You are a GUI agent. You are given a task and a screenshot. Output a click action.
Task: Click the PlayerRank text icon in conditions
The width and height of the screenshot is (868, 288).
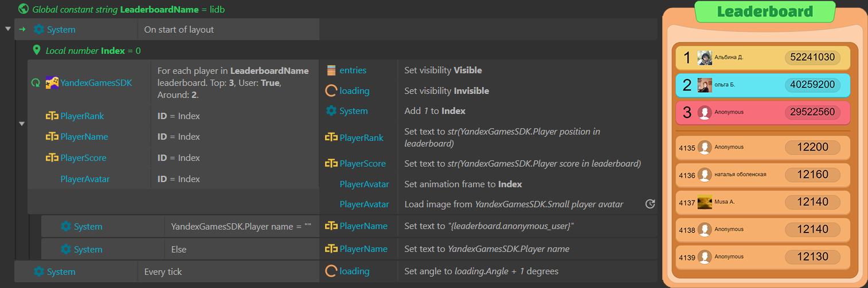pos(52,116)
